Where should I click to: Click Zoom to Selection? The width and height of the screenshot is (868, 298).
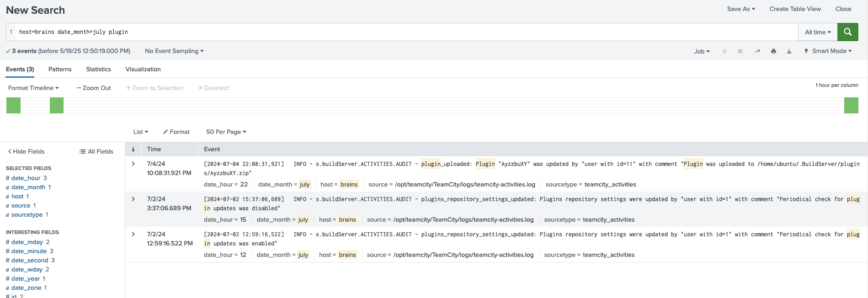click(x=154, y=88)
